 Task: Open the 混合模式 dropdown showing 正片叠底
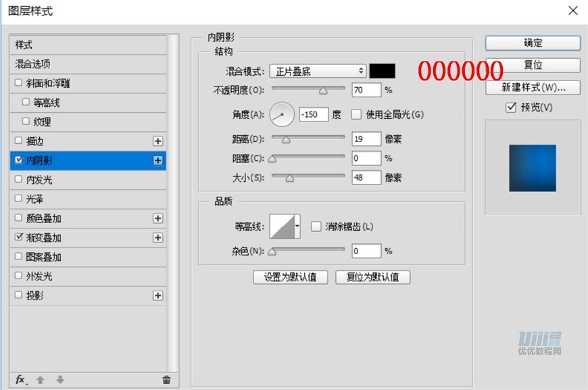point(317,71)
